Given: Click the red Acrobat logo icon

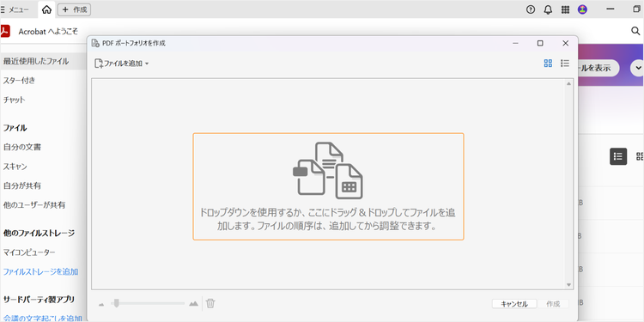Looking at the screenshot, I should (x=4, y=31).
